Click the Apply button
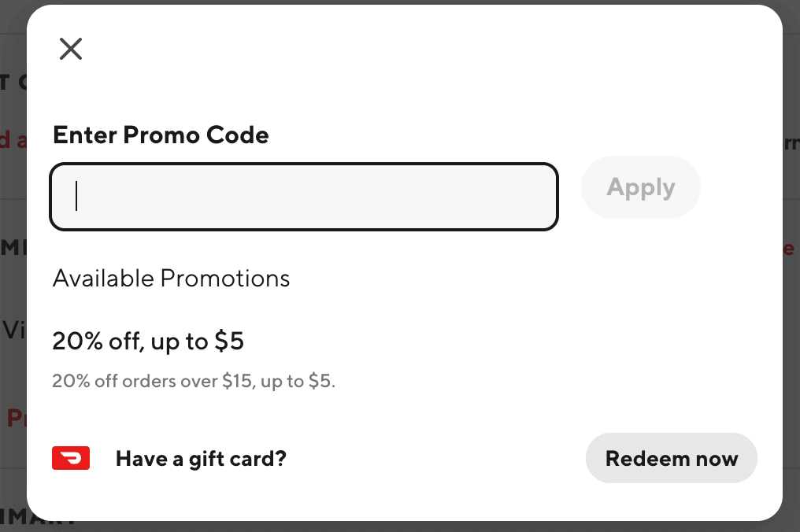 pos(641,187)
